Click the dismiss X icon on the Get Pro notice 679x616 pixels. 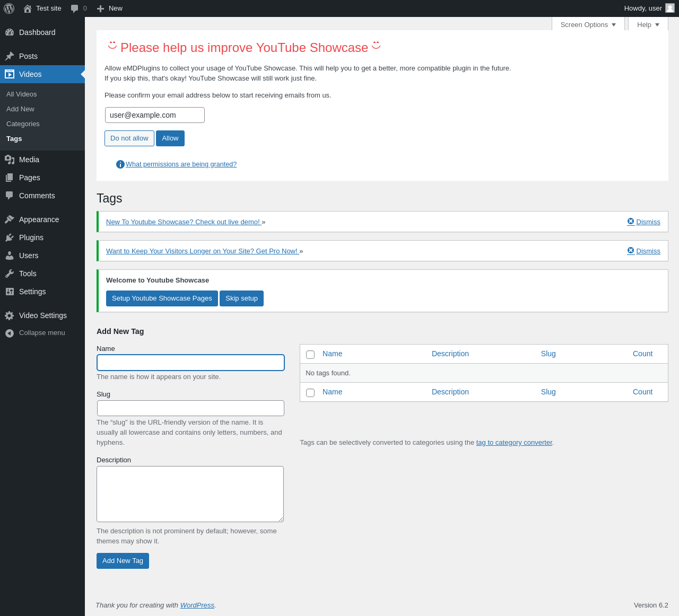coord(631,251)
